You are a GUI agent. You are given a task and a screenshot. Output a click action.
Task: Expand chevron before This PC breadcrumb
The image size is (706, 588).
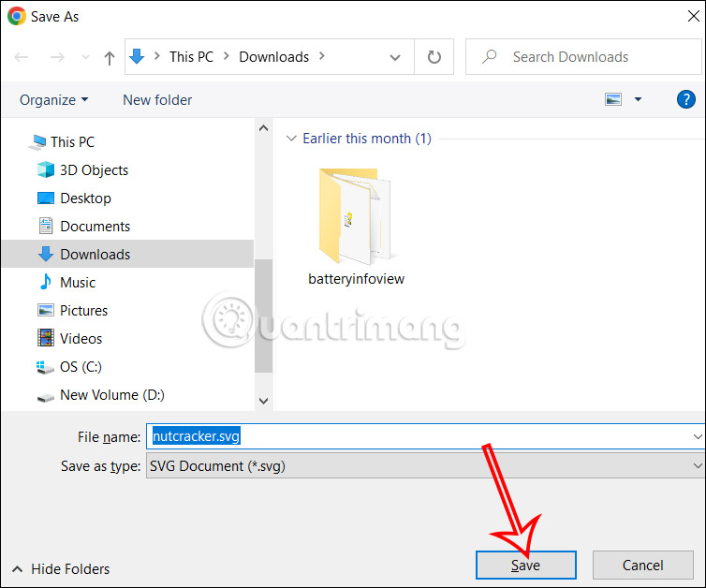click(157, 56)
